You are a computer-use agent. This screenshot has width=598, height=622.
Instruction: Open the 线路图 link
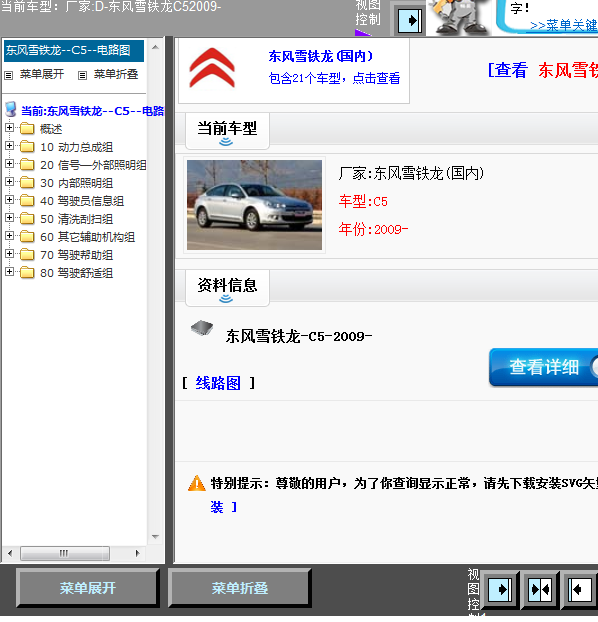218,383
